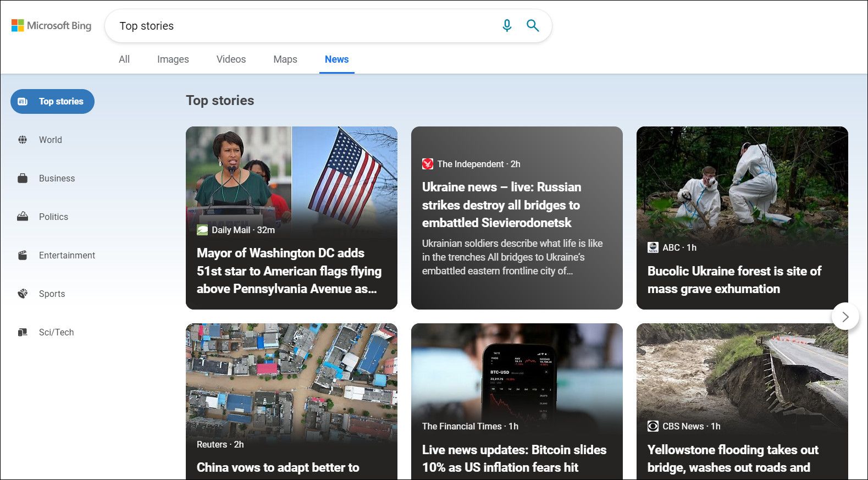Switch to the Images tab
This screenshot has height=480, width=868.
[173, 59]
